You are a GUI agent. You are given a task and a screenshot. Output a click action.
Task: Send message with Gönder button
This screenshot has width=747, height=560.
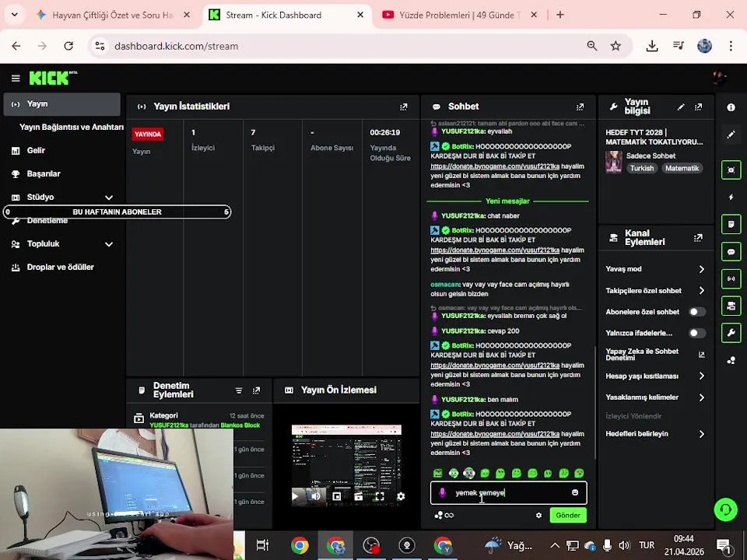point(568,515)
